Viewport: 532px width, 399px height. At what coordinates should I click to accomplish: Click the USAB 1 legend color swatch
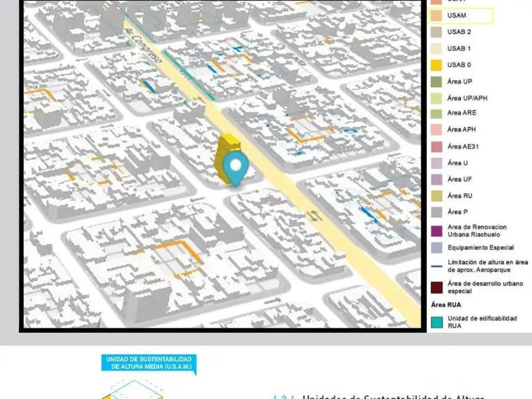pos(436,49)
